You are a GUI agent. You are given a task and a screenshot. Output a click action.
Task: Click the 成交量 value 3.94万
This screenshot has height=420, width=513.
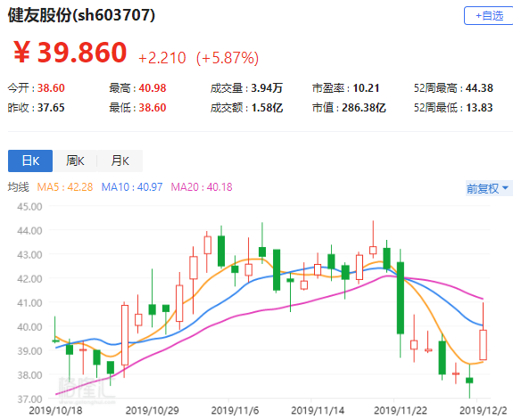[267, 88]
